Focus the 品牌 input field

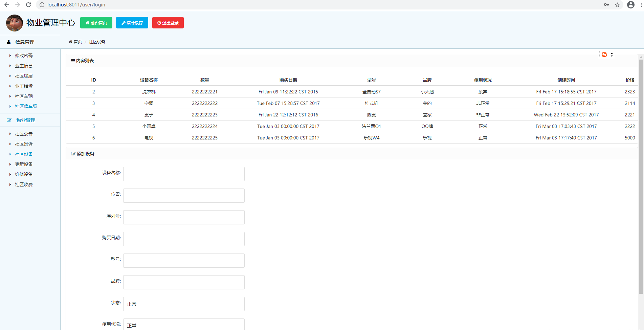point(184,282)
